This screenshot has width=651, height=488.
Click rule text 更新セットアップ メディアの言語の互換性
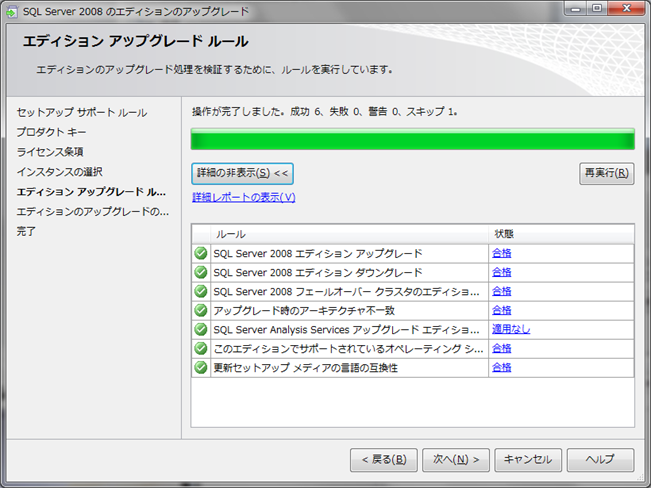pos(306,368)
